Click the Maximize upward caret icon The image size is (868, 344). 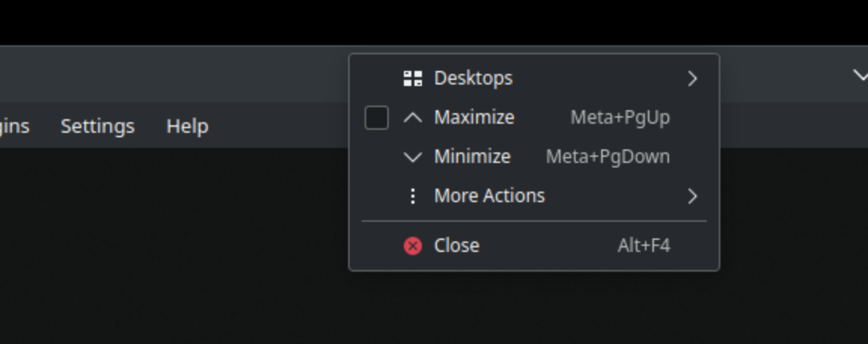click(412, 118)
